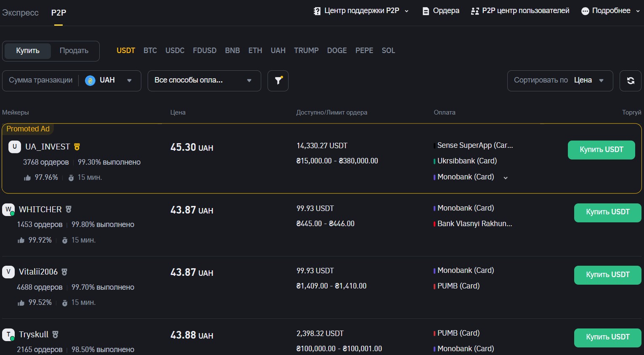Click timer icon in Vitalii2006 row
Viewport: 644px width, 355px height.
click(65, 303)
